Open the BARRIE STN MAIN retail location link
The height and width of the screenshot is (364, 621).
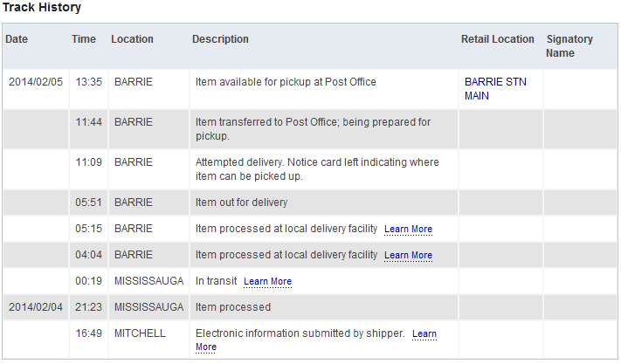[495, 88]
